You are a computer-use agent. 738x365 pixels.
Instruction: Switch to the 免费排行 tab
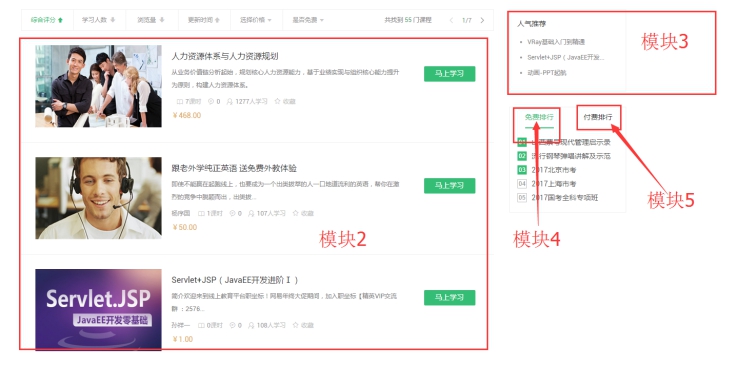click(539, 117)
